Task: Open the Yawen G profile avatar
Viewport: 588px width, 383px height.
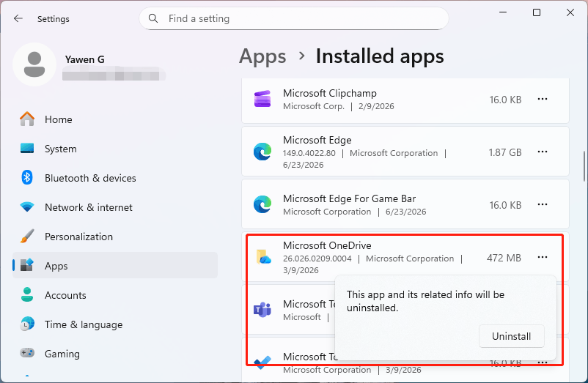Action: point(34,64)
